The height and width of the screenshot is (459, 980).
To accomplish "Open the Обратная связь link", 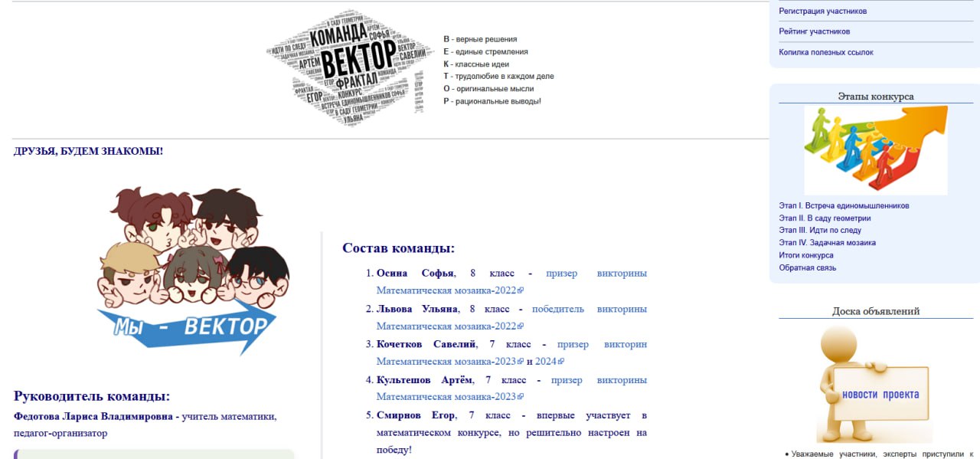I will point(807,267).
